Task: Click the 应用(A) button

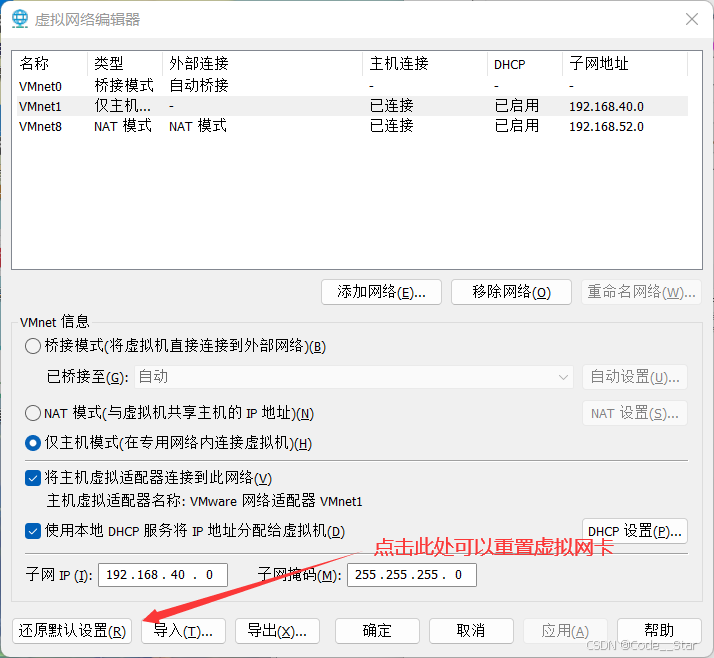Action: point(565,631)
